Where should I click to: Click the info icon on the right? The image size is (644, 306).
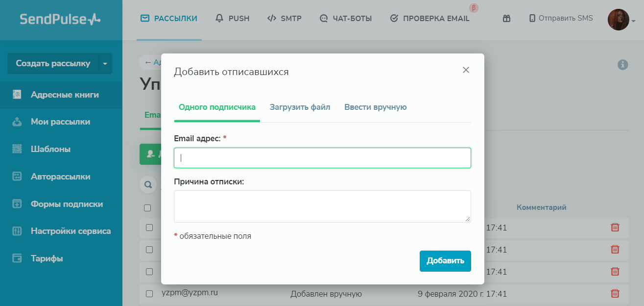(622, 65)
